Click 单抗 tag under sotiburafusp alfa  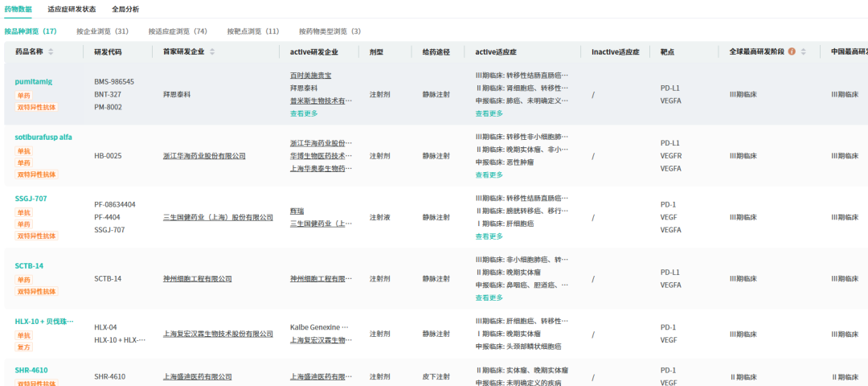pos(24,150)
